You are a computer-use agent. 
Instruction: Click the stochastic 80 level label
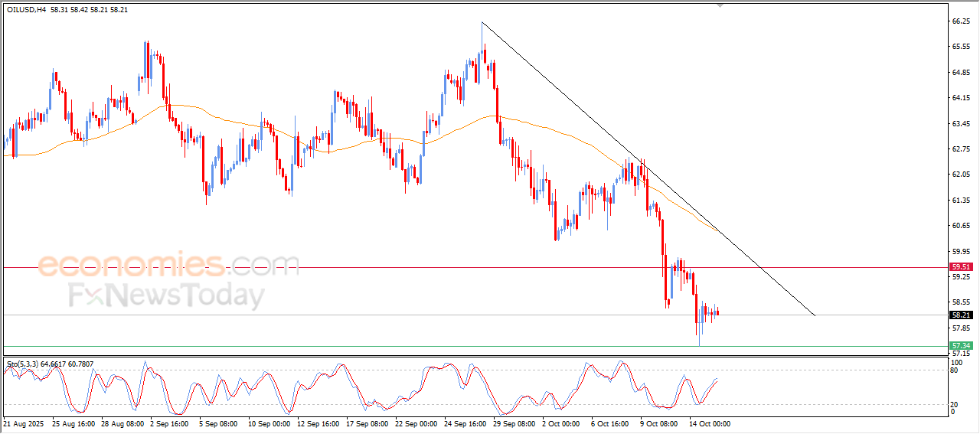[954, 370]
